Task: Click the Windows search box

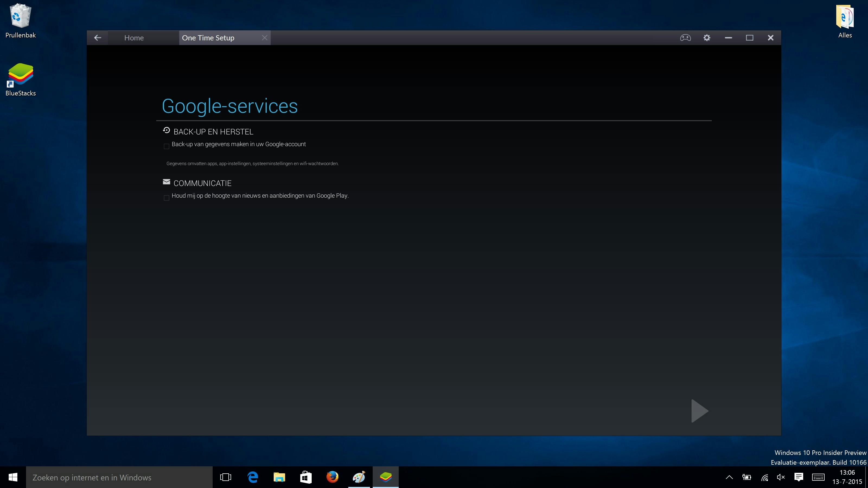Action: (119, 477)
